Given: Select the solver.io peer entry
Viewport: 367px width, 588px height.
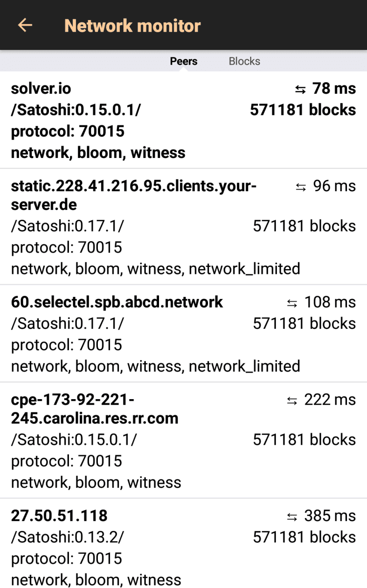Looking at the screenshot, I should click(41, 89).
